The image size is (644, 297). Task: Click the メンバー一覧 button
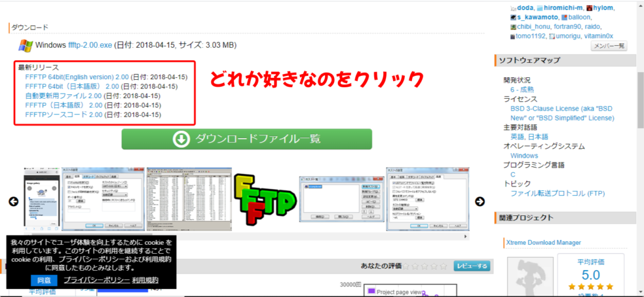click(x=609, y=46)
